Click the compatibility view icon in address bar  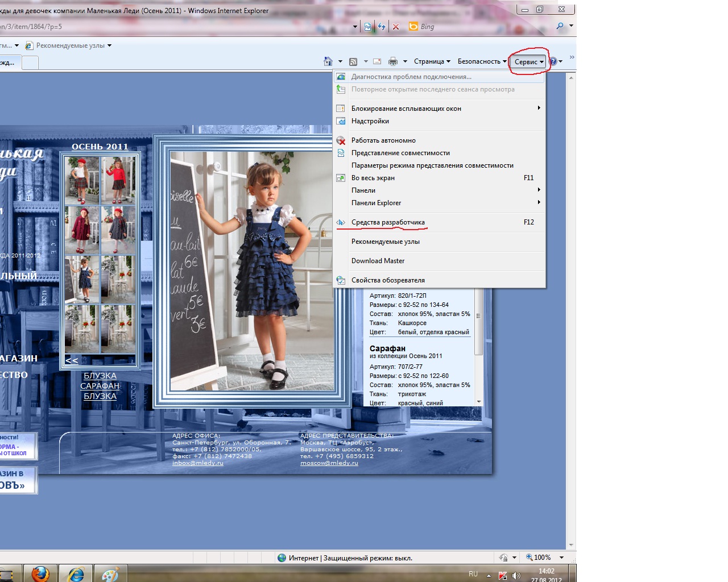coord(368,27)
